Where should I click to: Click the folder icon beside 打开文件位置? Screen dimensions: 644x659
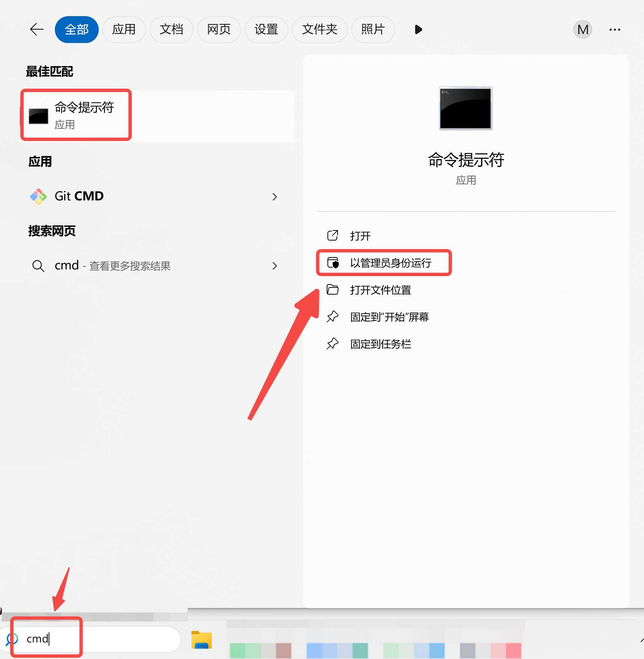click(x=333, y=289)
